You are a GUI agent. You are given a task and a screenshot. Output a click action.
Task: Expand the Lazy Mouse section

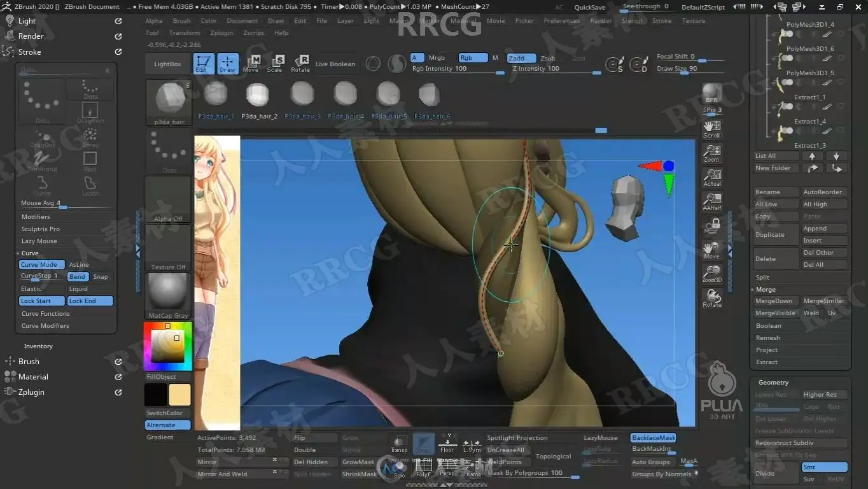pyautogui.click(x=39, y=241)
